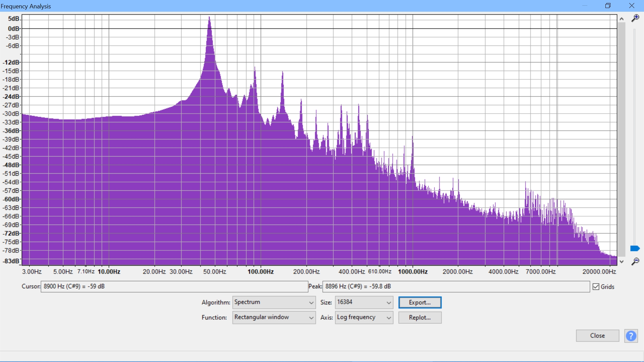This screenshot has height=362, width=644.
Task: Open the Algorithm dropdown showing Spectrum
Action: point(274,302)
